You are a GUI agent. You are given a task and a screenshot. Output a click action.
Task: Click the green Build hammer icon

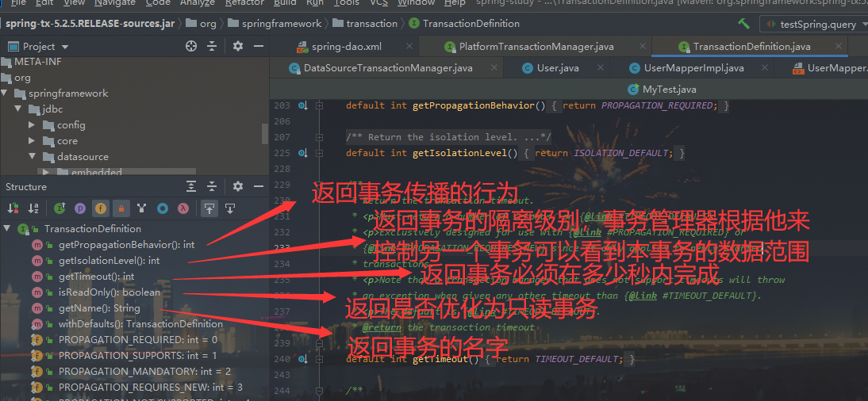(743, 24)
